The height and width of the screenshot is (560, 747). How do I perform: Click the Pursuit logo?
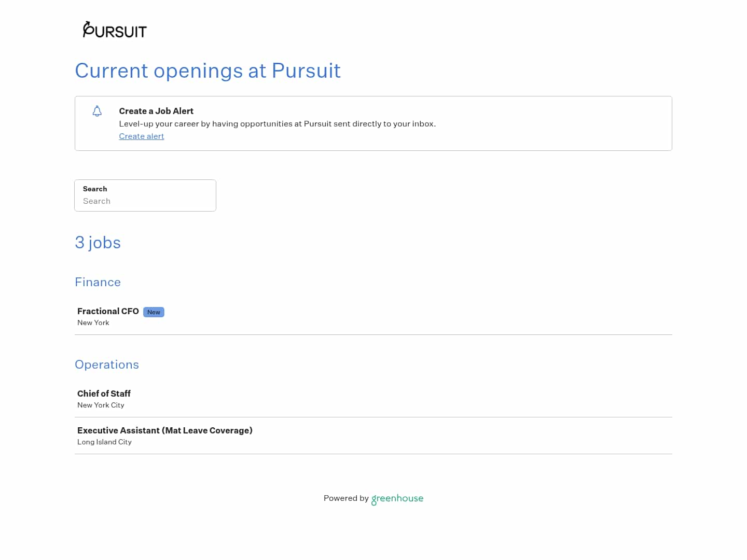click(x=115, y=30)
